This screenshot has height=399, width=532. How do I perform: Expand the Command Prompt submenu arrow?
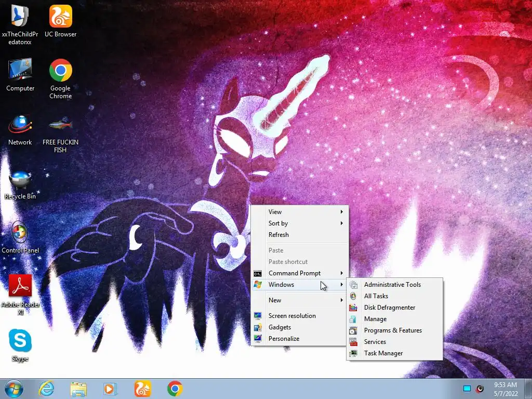[x=342, y=273]
